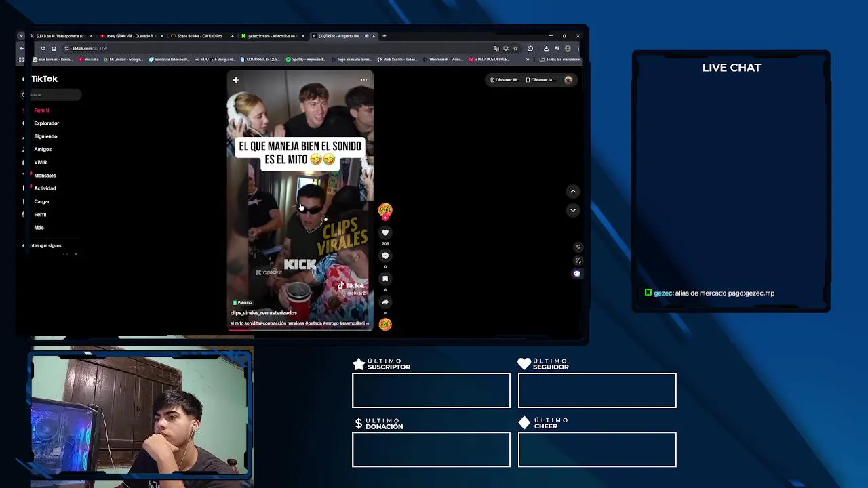Viewport: 868px width, 488px height.
Task: Open VIVIR live section in sidebar
Action: [x=40, y=163]
